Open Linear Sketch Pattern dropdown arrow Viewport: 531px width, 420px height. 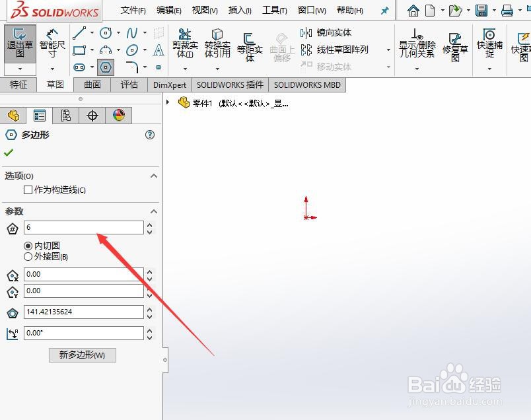388,50
